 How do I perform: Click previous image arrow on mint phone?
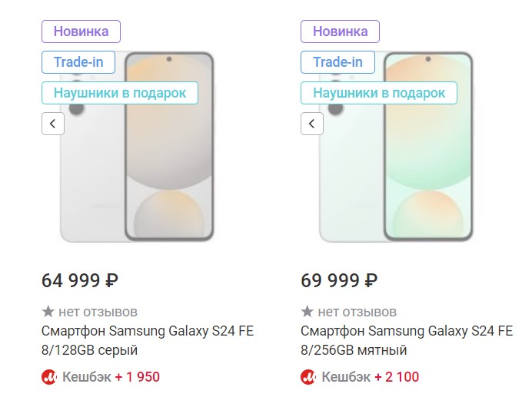pos(312,124)
